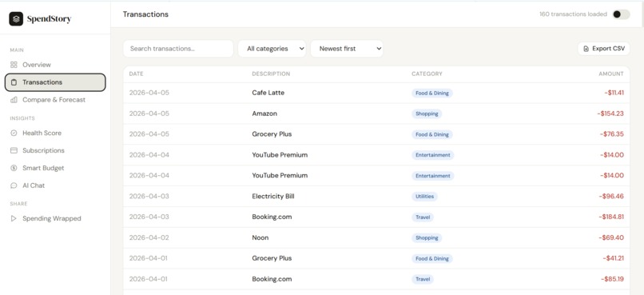
Task: Click Grocery Plus dated 2026-04-01
Action: tap(272, 258)
